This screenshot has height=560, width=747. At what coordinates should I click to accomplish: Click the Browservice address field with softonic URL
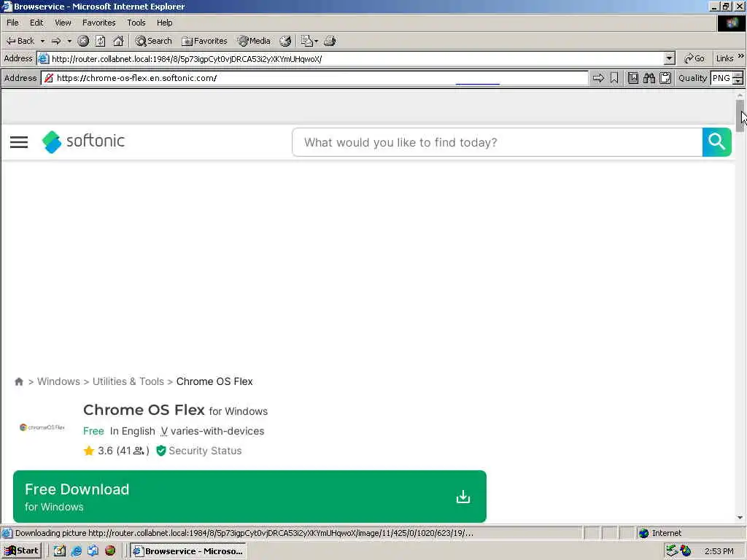coord(314,78)
